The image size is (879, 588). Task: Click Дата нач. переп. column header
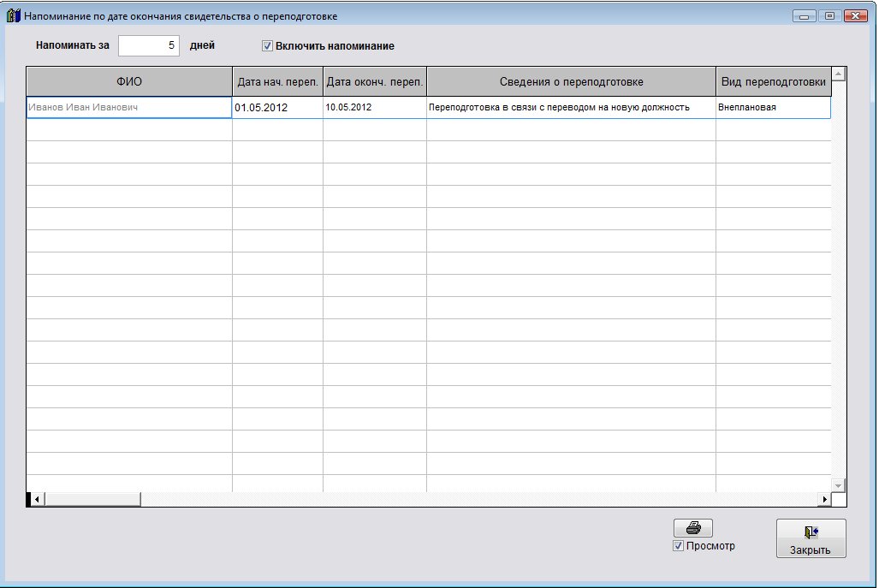tap(277, 81)
